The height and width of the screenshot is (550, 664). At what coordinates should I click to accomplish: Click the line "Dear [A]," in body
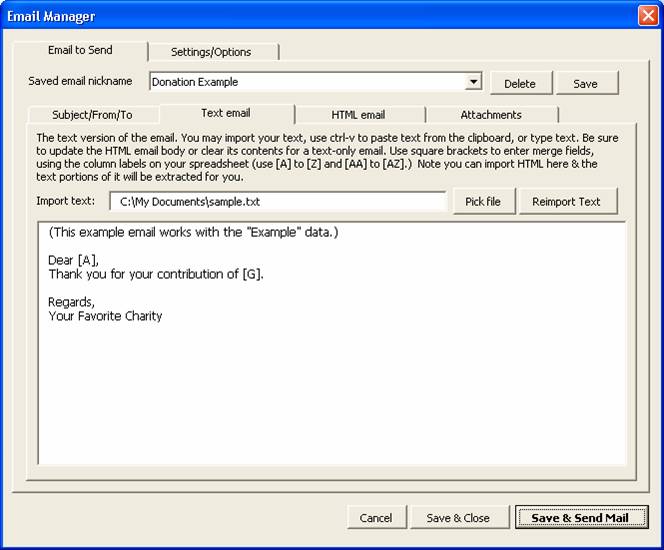tap(74, 260)
